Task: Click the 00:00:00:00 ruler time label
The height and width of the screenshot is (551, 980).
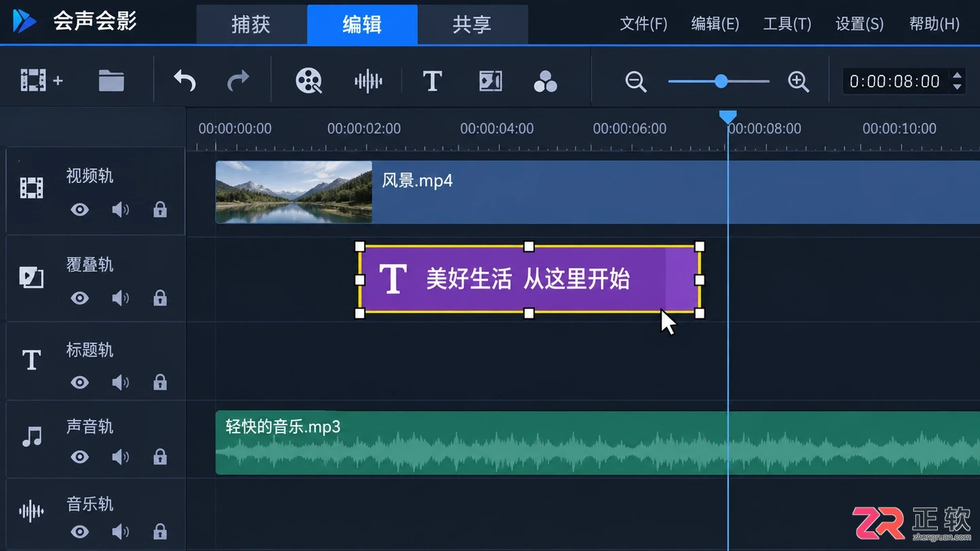Action: tap(235, 129)
